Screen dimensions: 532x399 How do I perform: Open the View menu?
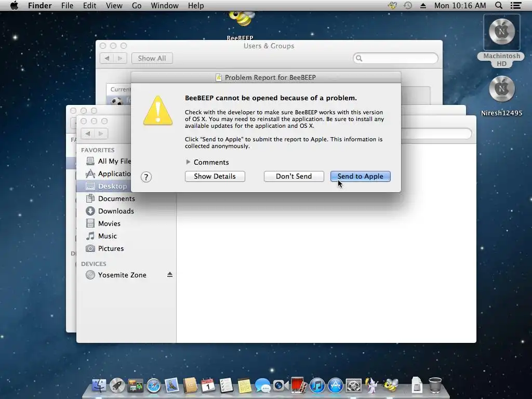[x=114, y=6]
